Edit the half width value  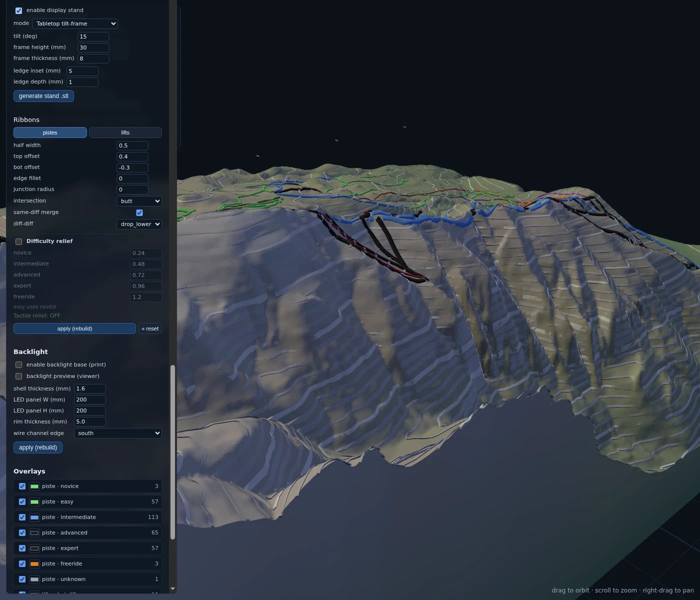pos(132,145)
